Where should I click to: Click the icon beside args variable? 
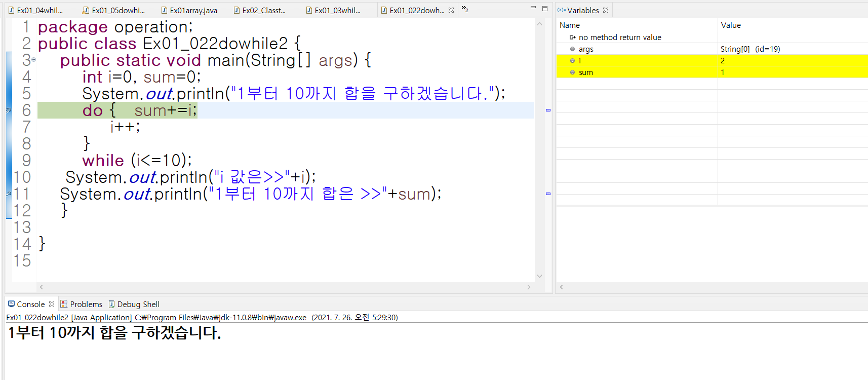pyautogui.click(x=573, y=49)
